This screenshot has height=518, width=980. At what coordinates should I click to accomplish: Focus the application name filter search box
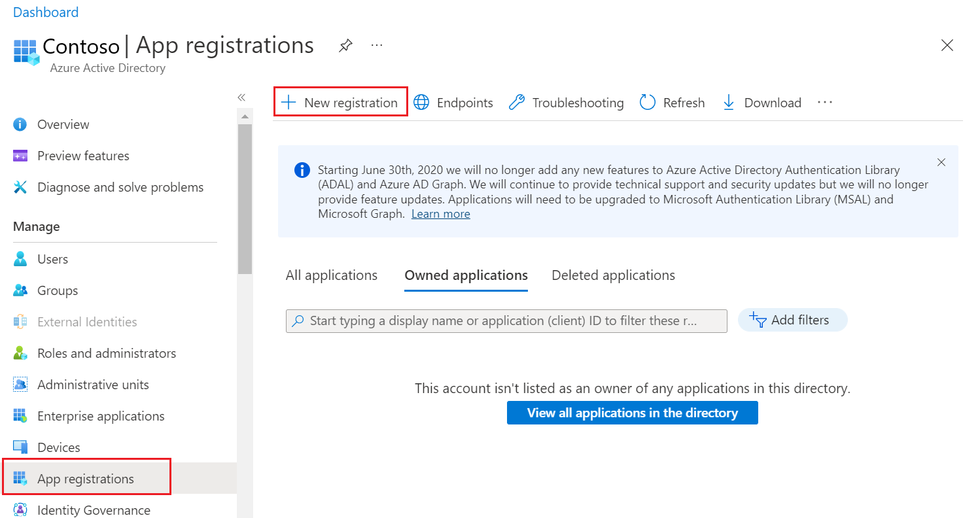(x=506, y=321)
